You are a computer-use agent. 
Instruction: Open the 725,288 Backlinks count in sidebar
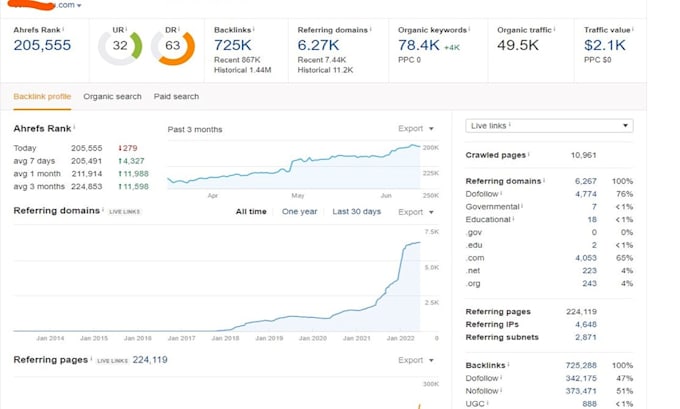click(581, 365)
